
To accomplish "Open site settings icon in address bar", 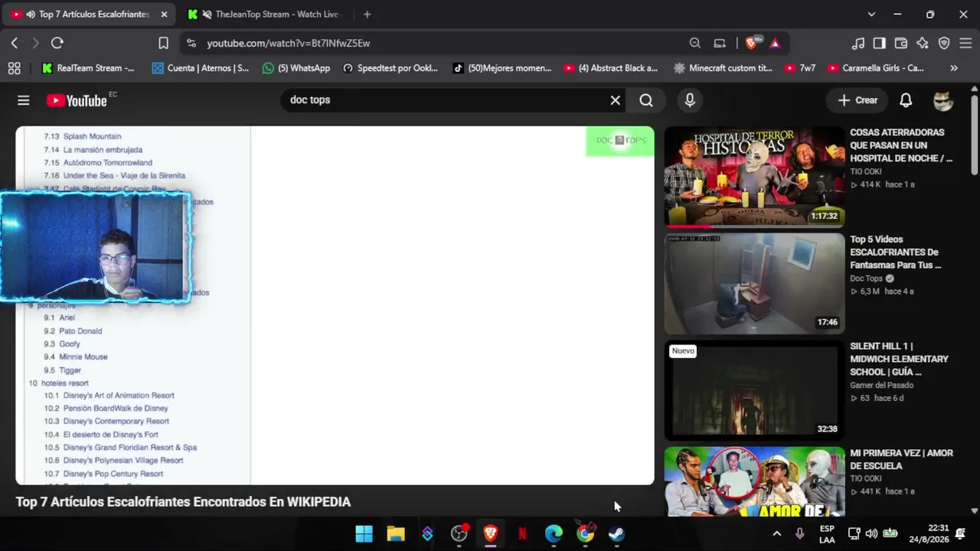I will (x=191, y=43).
